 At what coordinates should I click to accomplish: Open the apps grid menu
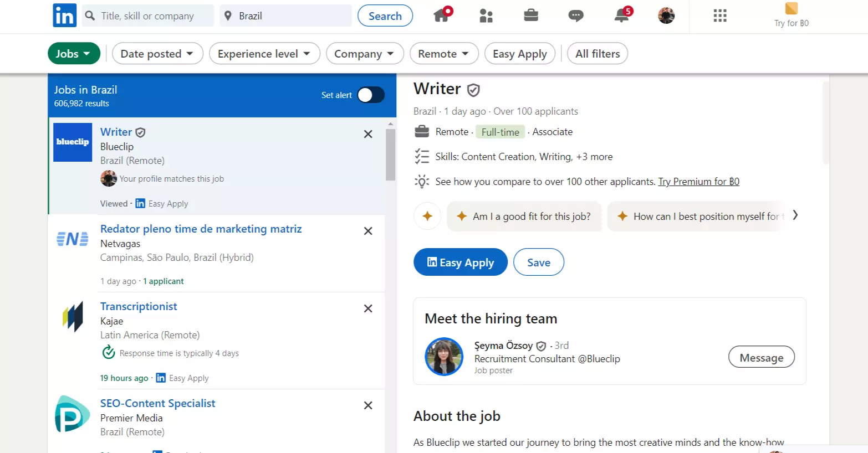tap(720, 16)
